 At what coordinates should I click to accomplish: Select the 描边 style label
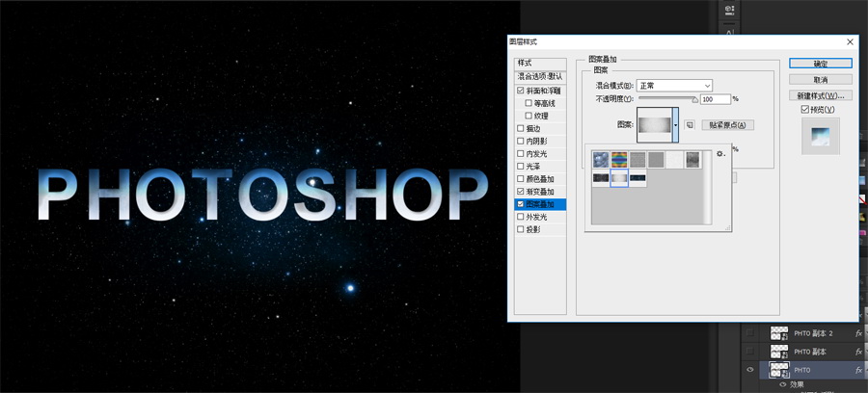[x=532, y=129]
